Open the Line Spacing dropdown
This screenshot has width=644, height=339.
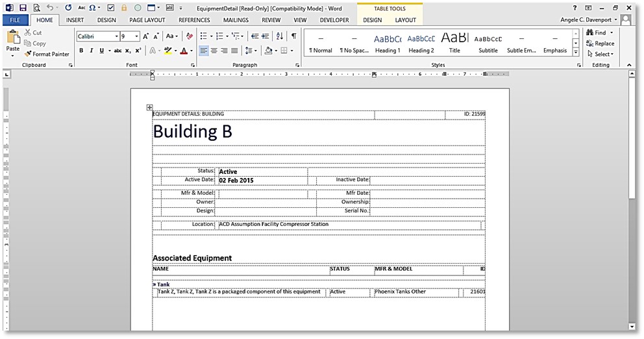[x=251, y=51]
